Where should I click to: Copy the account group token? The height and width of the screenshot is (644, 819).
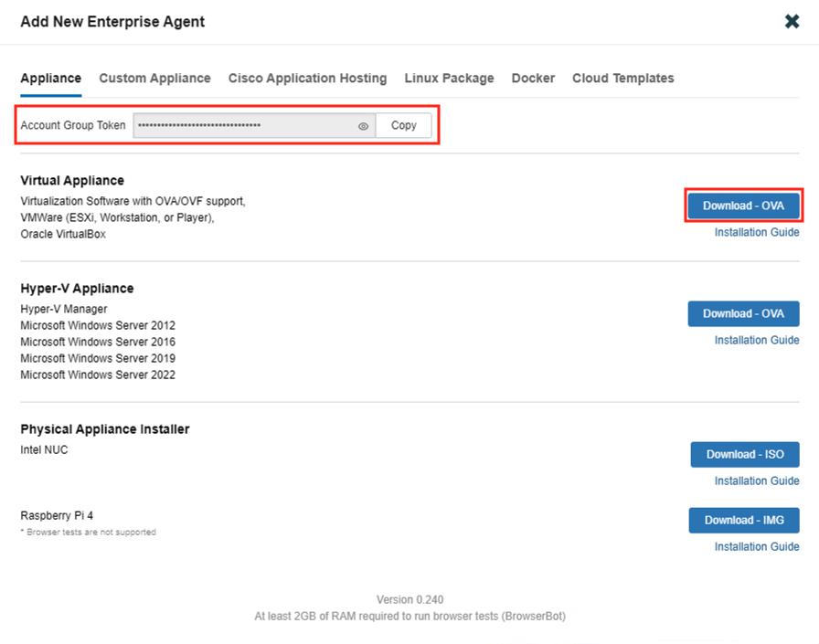coord(403,125)
